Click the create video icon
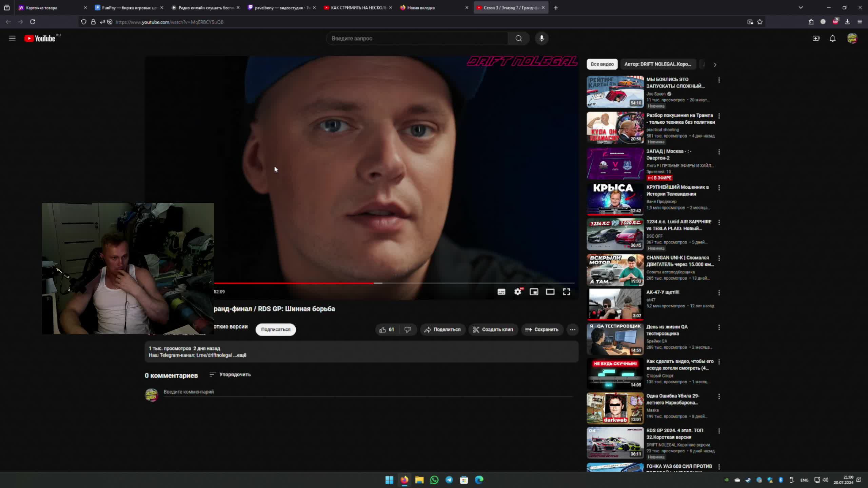The image size is (868, 488). click(x=816, y=38)
